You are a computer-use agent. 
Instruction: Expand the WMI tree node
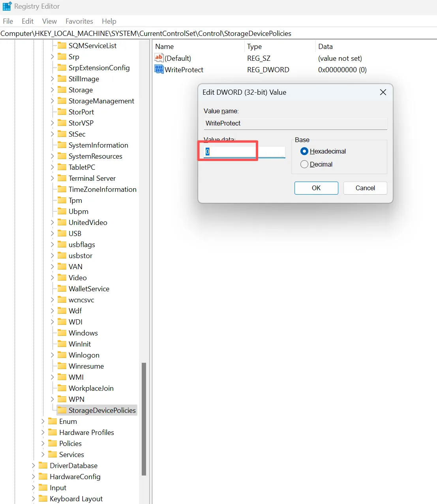pos(52,377)
